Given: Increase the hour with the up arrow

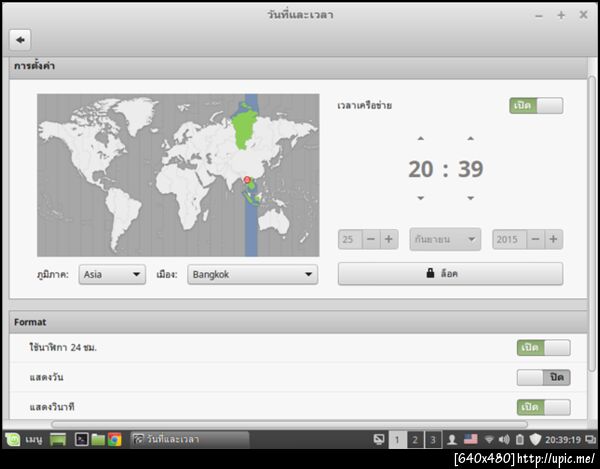Looking at the screenshot, I should [421, 138].
